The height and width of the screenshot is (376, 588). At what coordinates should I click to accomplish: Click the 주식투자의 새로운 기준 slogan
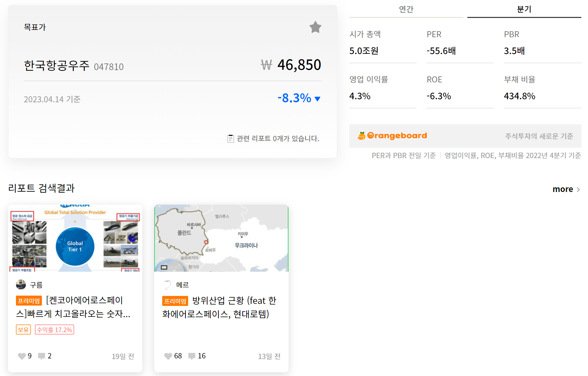[539, 136]
